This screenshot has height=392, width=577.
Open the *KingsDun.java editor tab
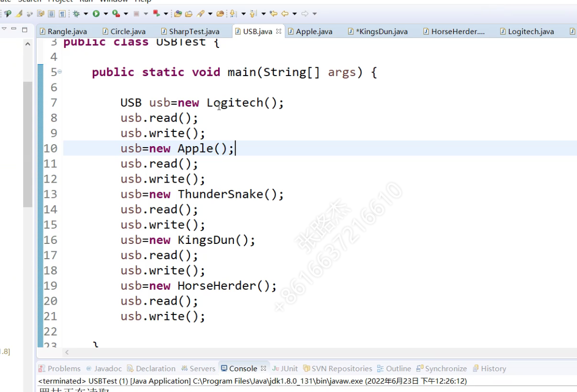click(378, 31)
